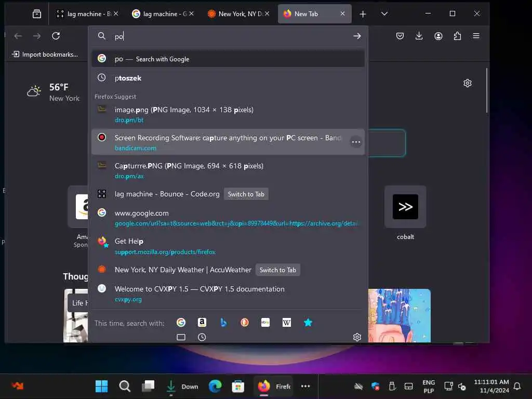Open the Get Help support.mozilla.org suggestion
This screenshot has width=532, height=399.
click(x=228, y=246)
